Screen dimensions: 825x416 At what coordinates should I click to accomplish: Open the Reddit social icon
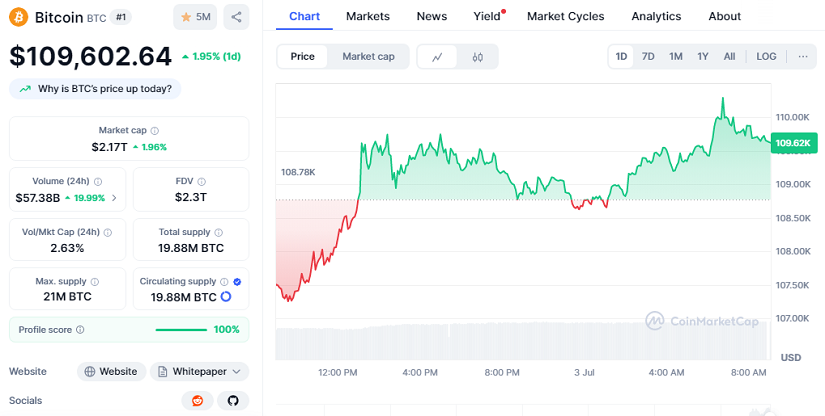[197, 401]
